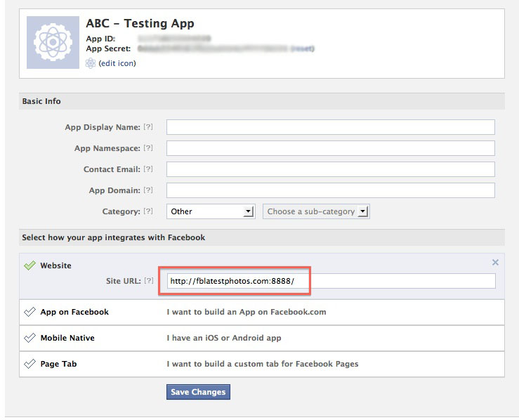Toggle the green Website checkmark
Viewport: 519px width, 420px height.
point(29,265)
